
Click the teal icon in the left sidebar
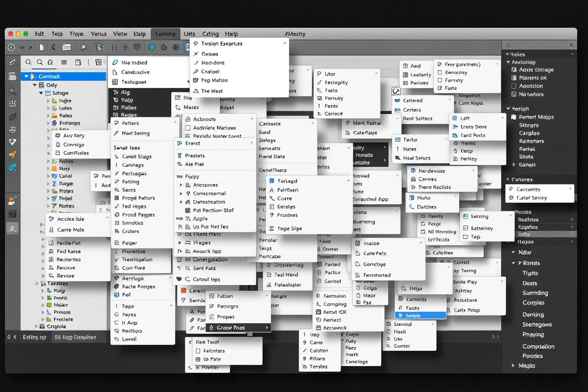(x=13, y=167)
